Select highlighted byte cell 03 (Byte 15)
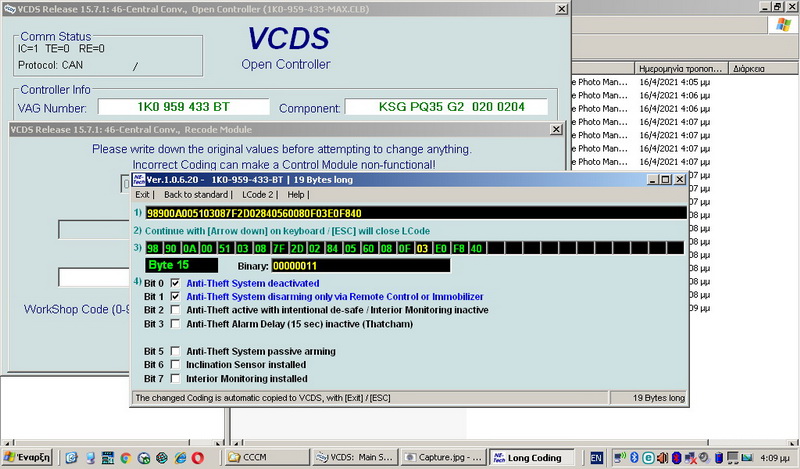Viewport: 800px width, 469px height. pyautogui.click(x=422, y=248)
